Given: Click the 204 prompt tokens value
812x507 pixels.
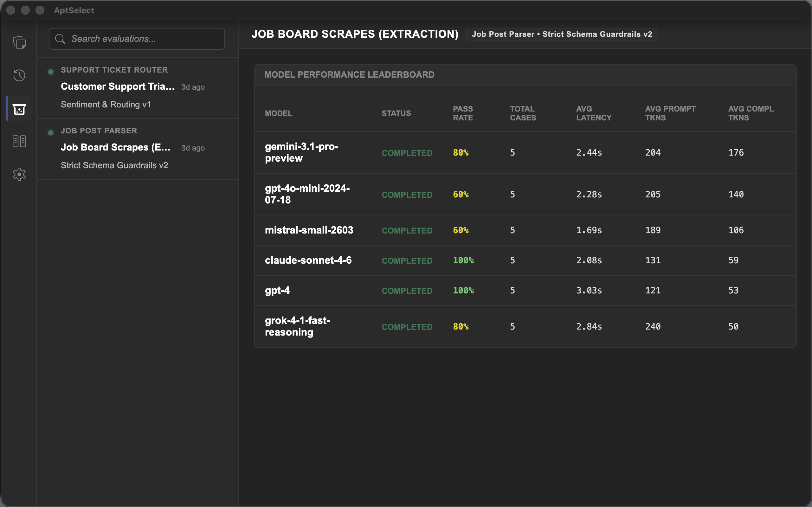Looking at the screenshot, I should (653, 152).
